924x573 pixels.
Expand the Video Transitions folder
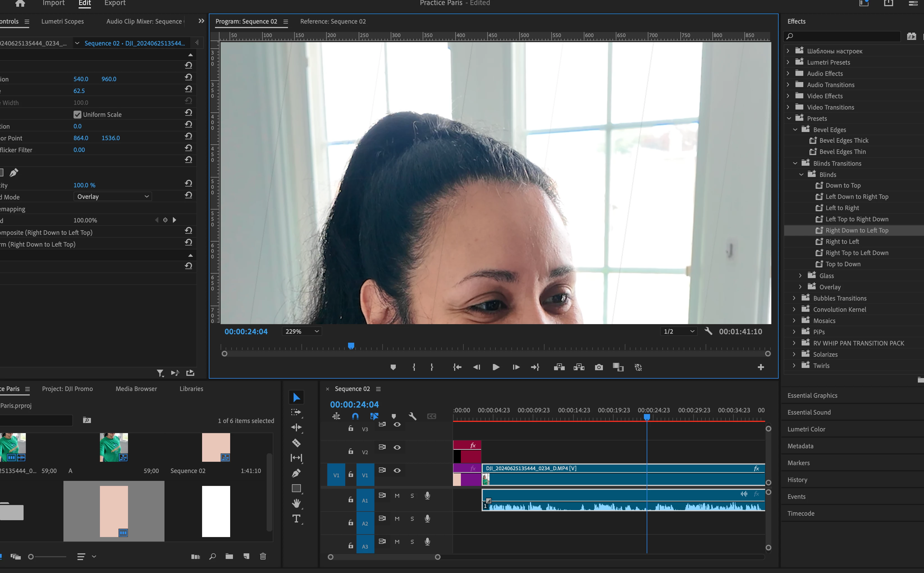(x=788, y=107)
